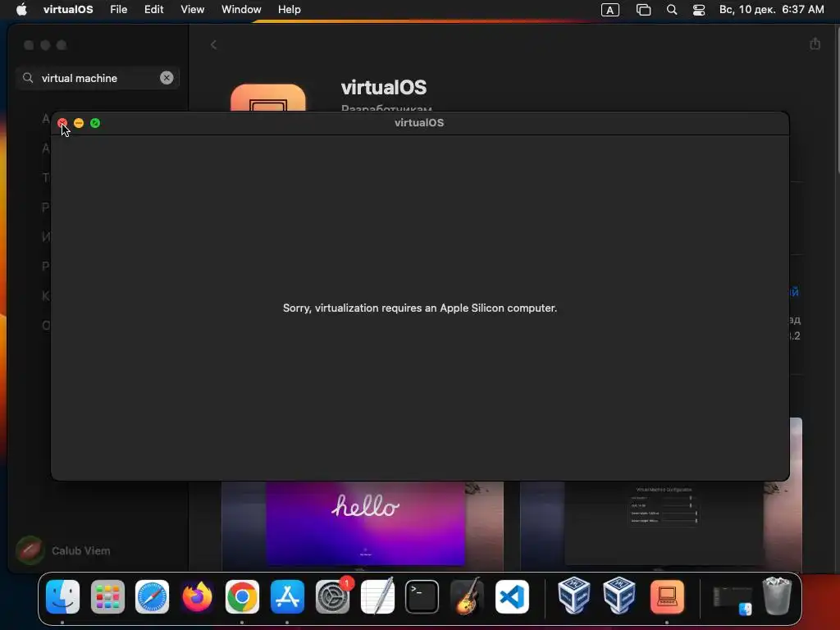Image resolution: width=840 pixels, height=630 pixels.
Task: Minimize the virtualOS window
Action: click(x=79, y=123)
